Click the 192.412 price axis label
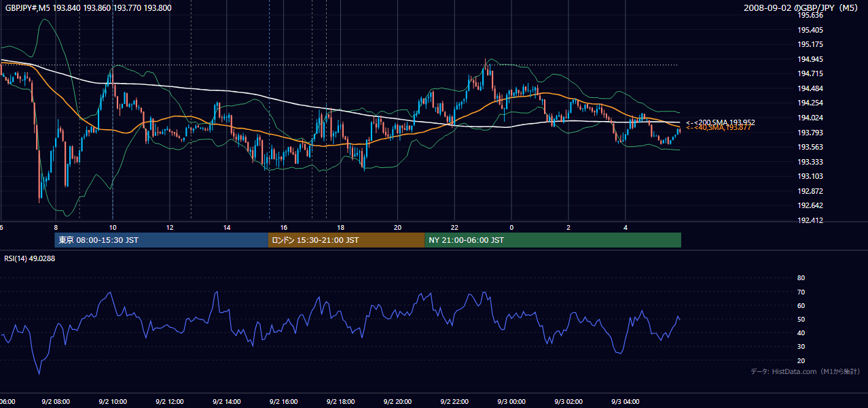 tap(810, 220)
